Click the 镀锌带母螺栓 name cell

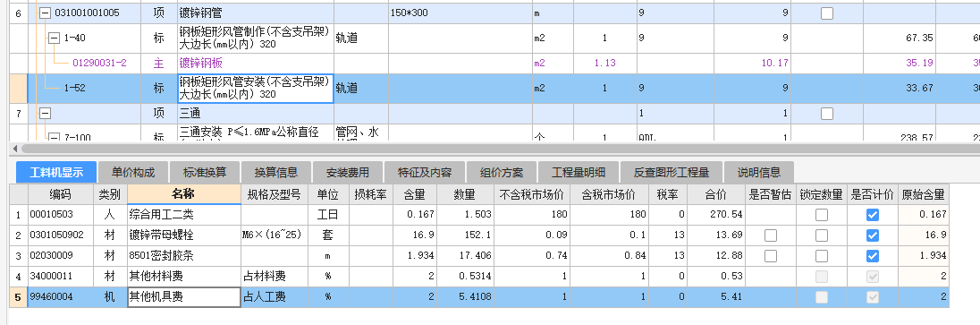tap(184, 235)
